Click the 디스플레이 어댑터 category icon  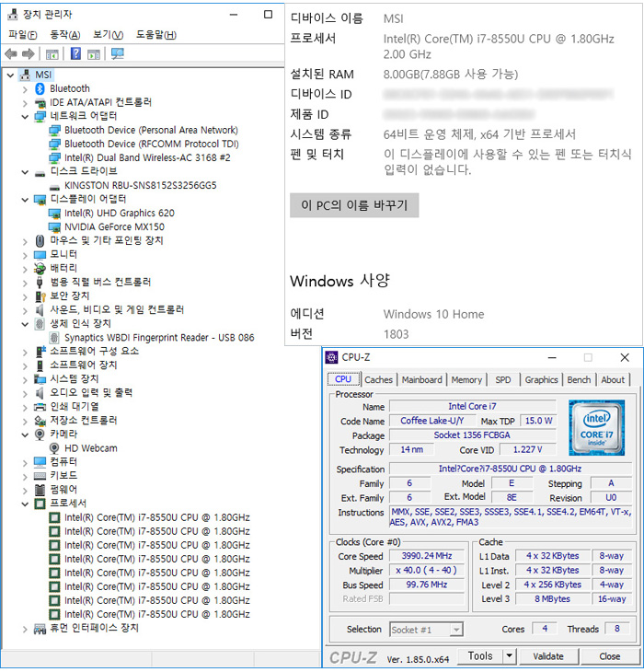coord(40,200)
